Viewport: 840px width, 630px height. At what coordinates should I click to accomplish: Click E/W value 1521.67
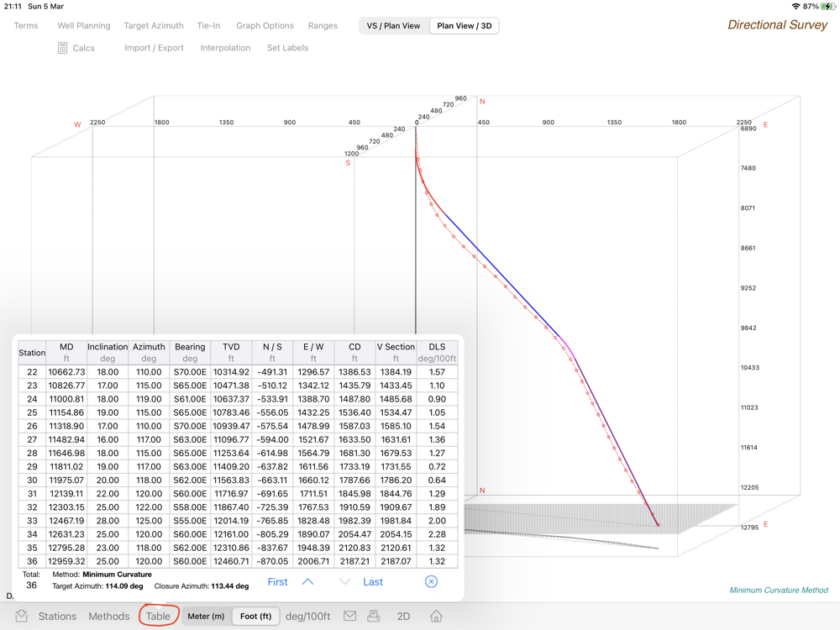(313, 439)
